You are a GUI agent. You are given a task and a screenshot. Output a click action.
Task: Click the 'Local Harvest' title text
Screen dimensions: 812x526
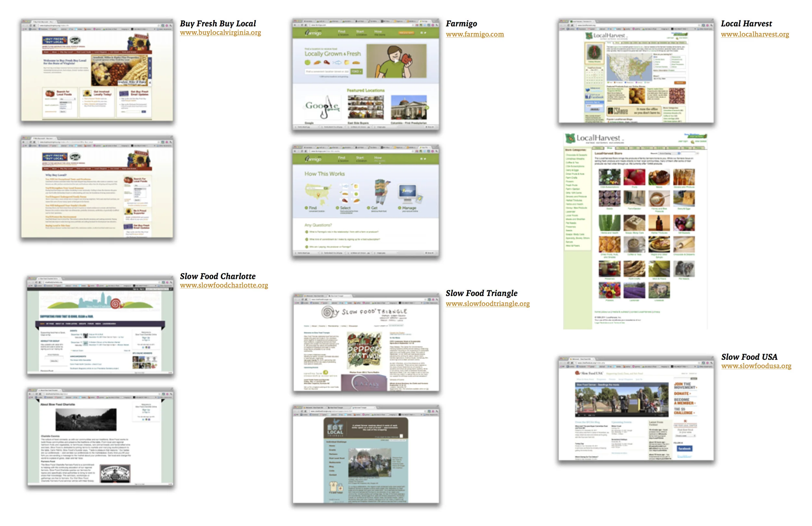[x=746, y=23]
